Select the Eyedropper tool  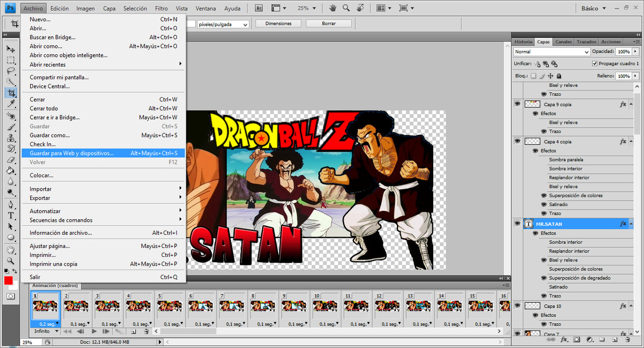point(11,103)
